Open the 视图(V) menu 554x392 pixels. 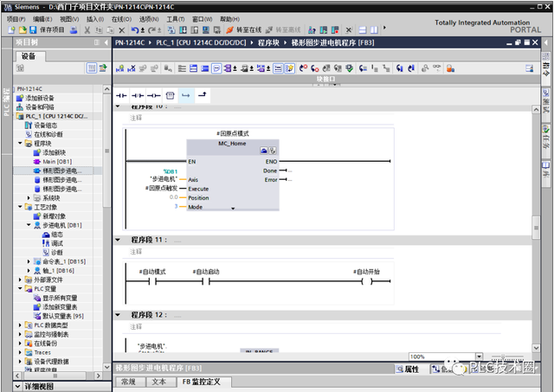(69, 19)
